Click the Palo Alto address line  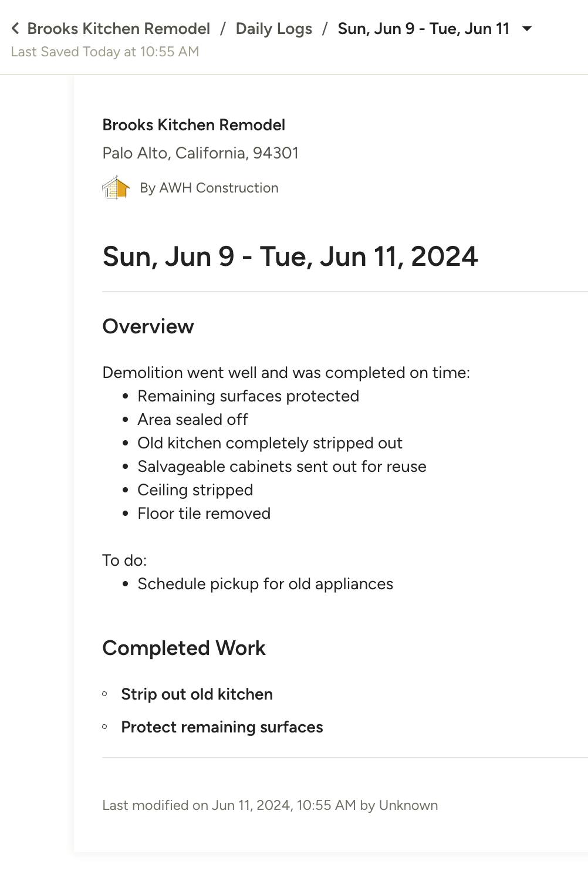tap(200, 153)
